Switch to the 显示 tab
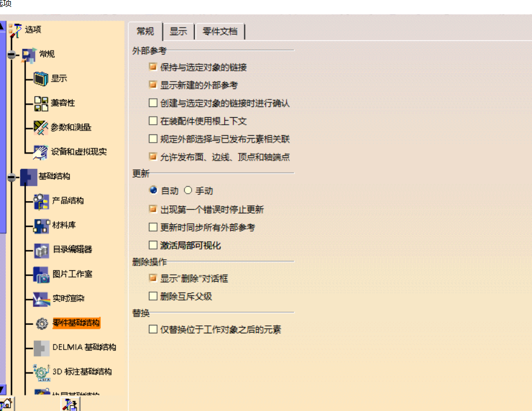Screen dimensions: 532x411 point(178,32)
